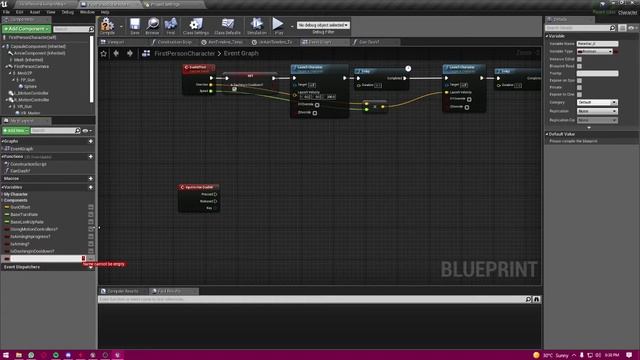640x360 pixels.
Task: Open the Replication dropdown set to None
Action: [x=597, y=111]
